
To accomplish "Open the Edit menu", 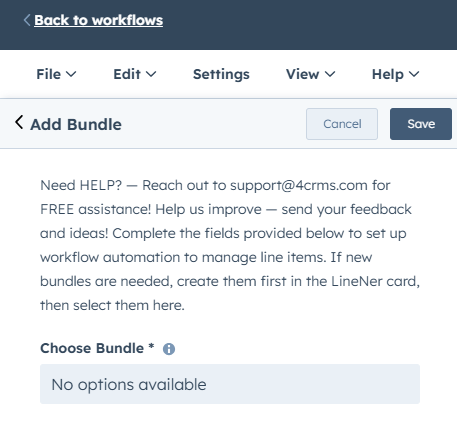I will coord(135,74).
